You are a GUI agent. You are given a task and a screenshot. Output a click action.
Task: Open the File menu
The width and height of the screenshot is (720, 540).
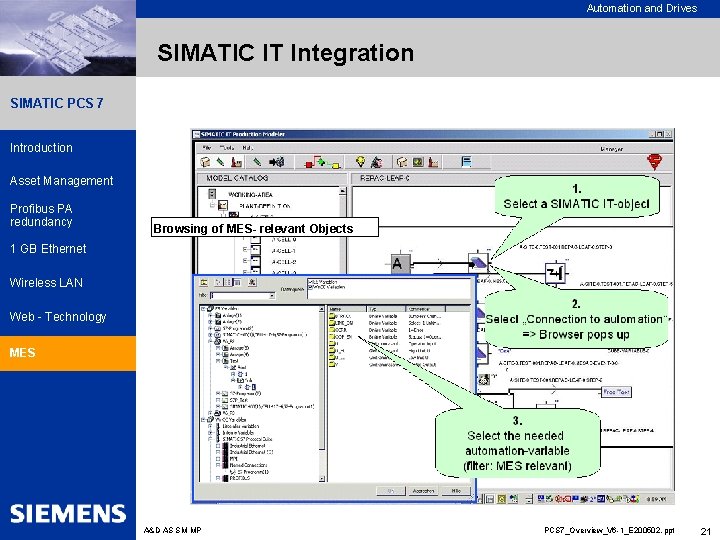207,148
